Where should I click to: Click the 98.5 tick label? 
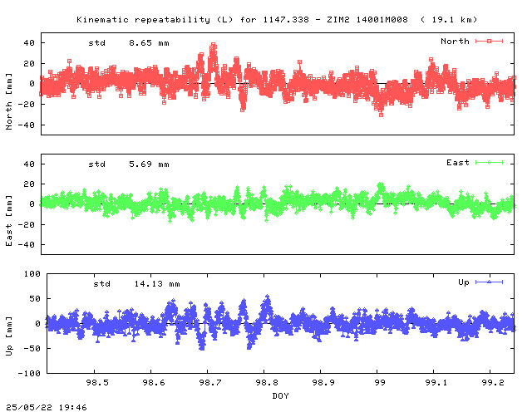tap(97, 382)
